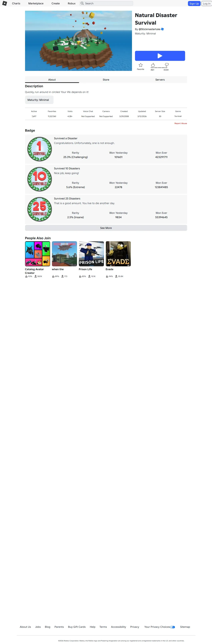
Task: Click the Roblox logo icon
Action: (5, 3)
